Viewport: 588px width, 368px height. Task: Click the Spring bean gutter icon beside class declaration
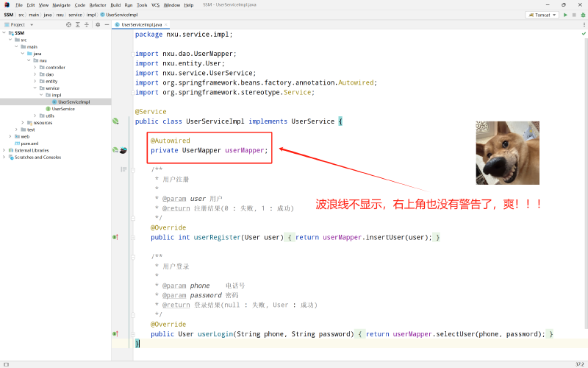coord(115,121)
